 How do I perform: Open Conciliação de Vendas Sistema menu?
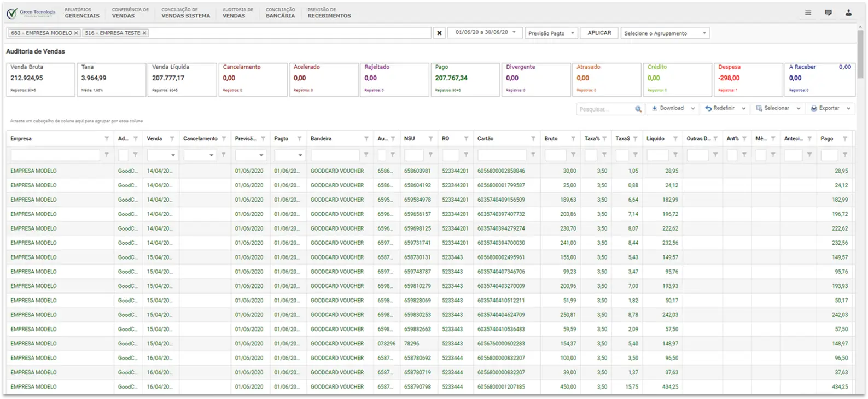pos(185,13)
